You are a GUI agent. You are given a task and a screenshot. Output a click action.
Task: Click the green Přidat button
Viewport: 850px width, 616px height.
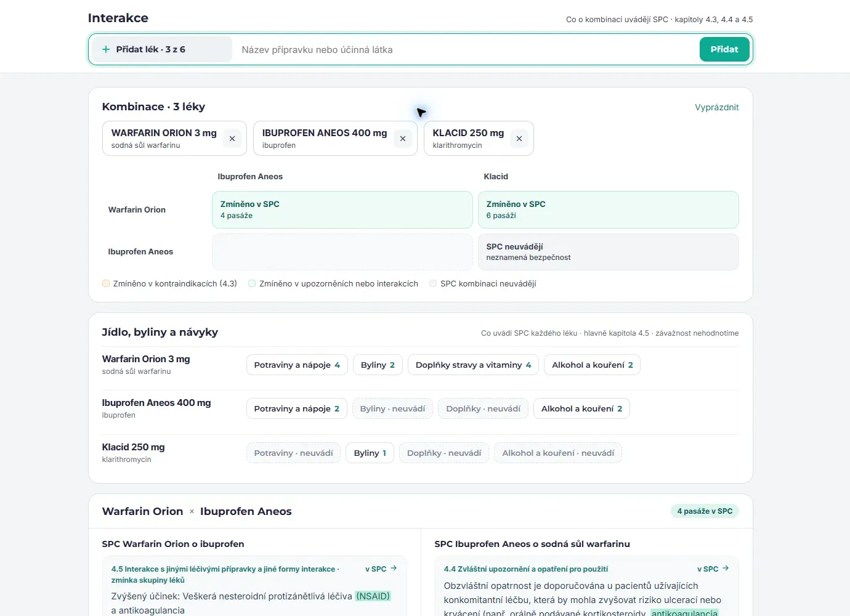[724, 49]
